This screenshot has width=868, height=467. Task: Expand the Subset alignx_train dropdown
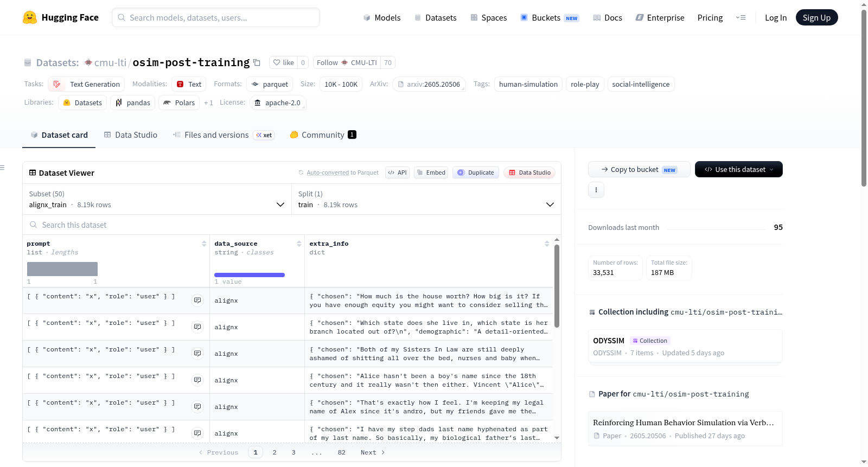157,199
